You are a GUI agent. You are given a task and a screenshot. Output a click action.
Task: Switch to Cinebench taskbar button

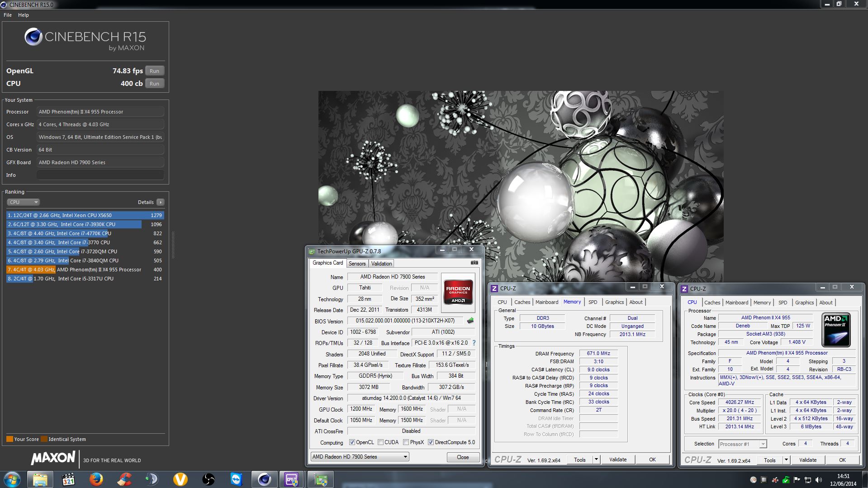pyautogui.click(x=265, y=479)
